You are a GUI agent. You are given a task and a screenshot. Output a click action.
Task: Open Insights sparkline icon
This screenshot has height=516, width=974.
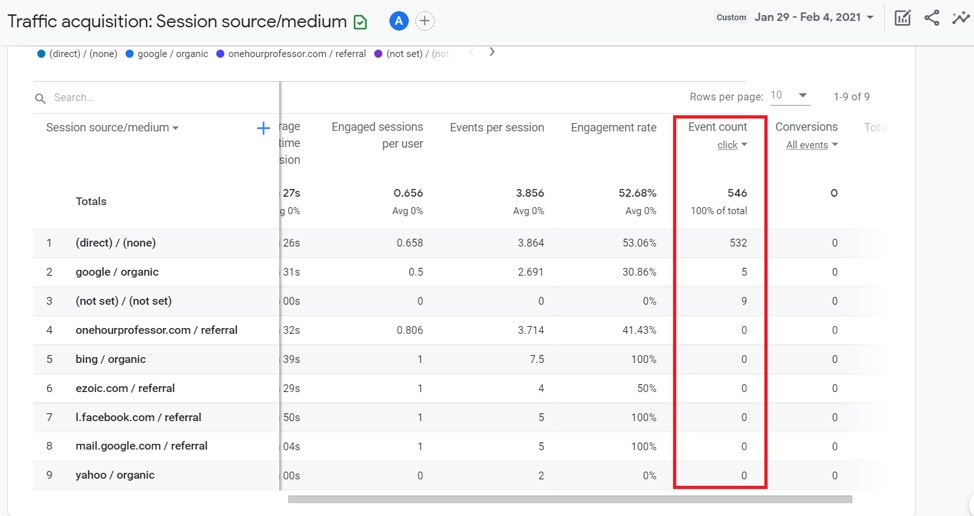[x=960, y=18]
